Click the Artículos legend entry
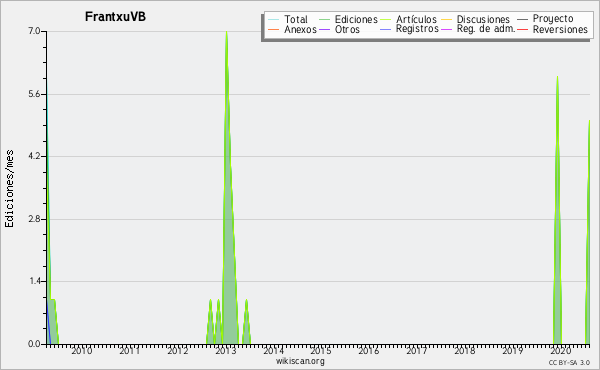 pyautogui.click(x=408, y=19)
